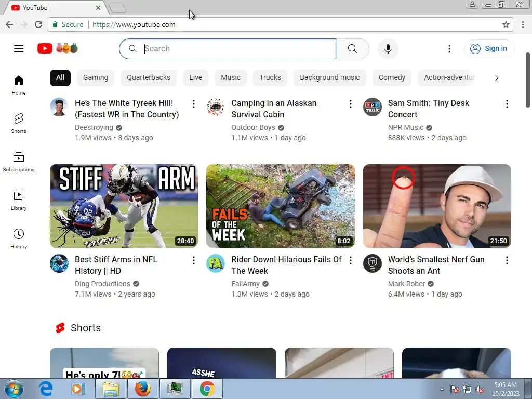532x399 pixels.
Task: Click the YouTube logo
Action: pyautogui.click(x=58, y=48)
